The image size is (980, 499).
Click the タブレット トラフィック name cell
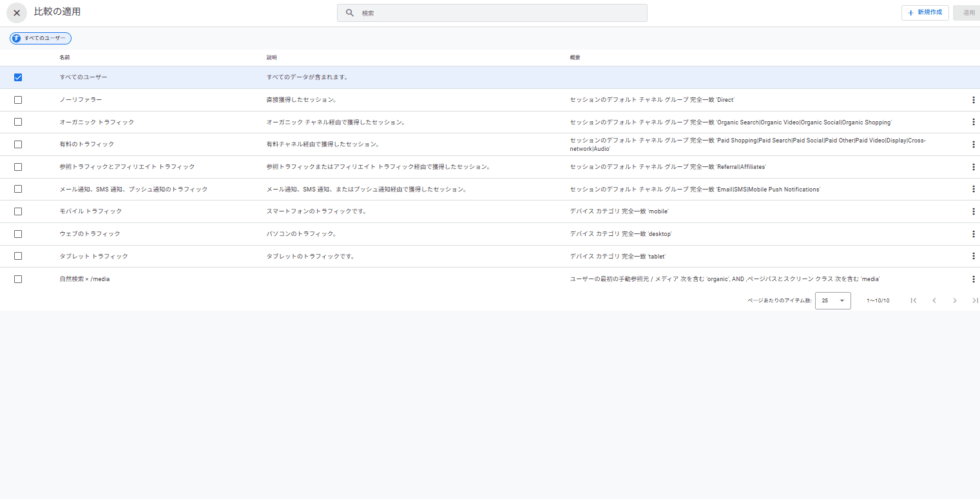(x=93, y=256)
